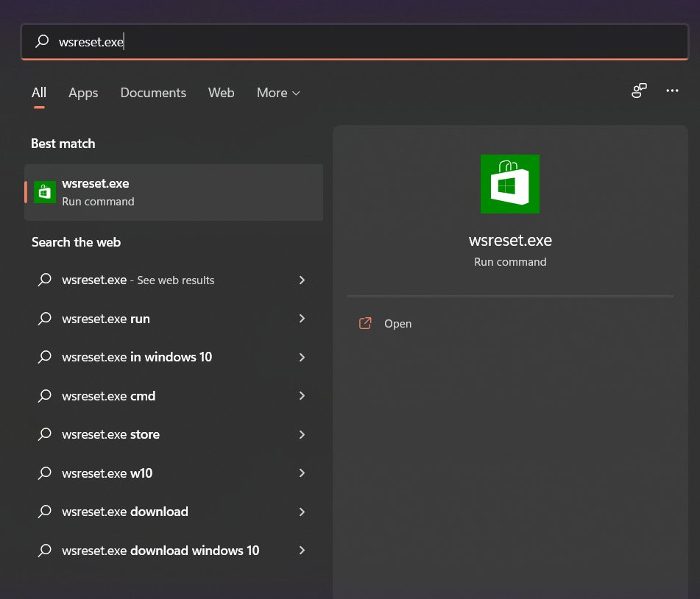Select the All filter tab
Image resolution: width=700 pixels, height=599 pixels.
point(39,93)
